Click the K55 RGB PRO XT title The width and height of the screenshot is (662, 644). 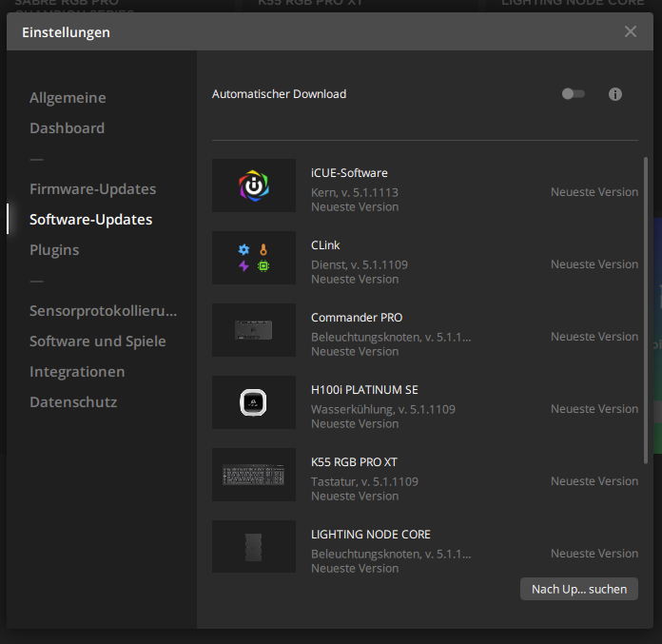(354, 462)
